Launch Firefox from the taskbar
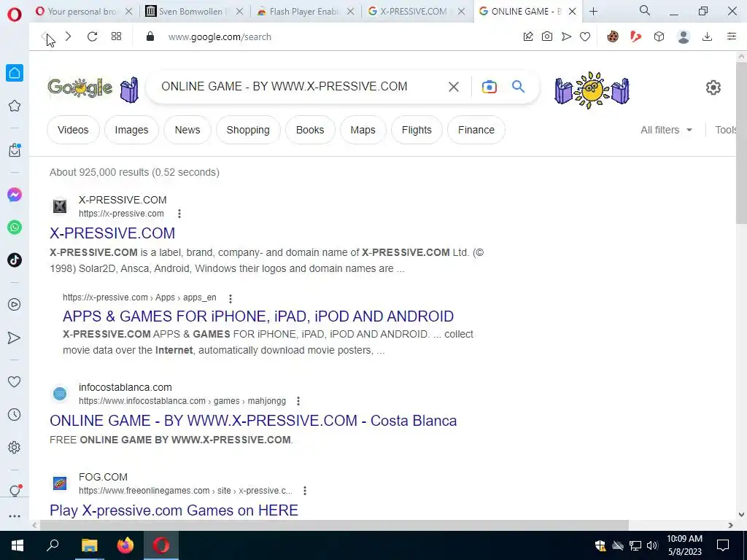747x560 pixels. (125, 545)
